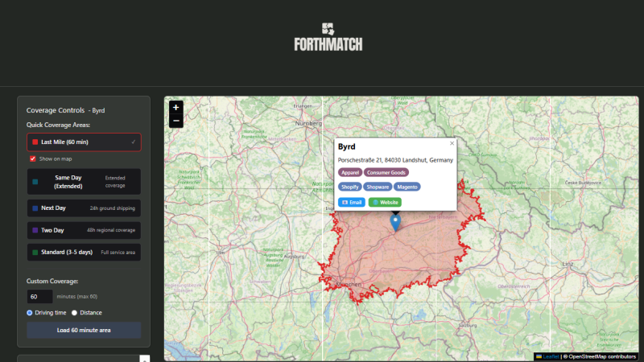
Task: Click the purple Two Day color swatch
Action: click(35, 230)
